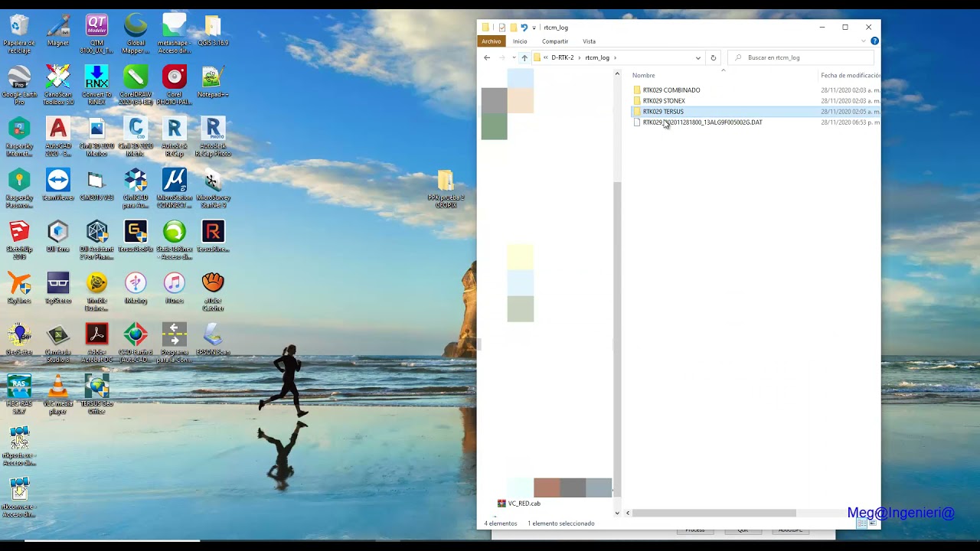This screenshot has height=551, width=980.
Task: Click the Buscar en rtcm_log search box
Action: 801,57
